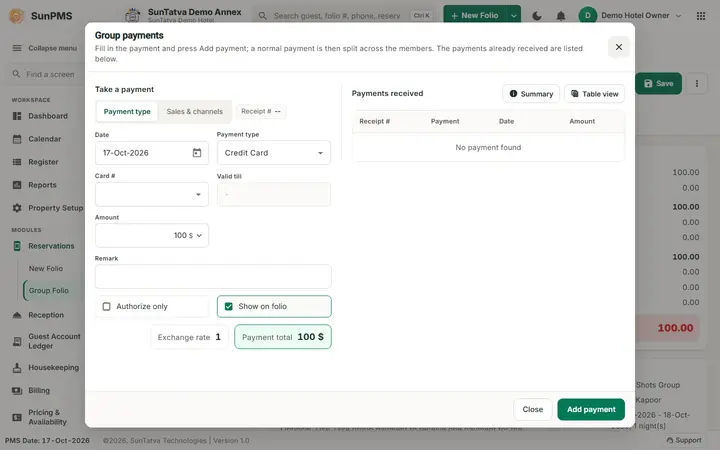Expand the New Folio split-button arrow
The image size is (720, 450).
513,16
